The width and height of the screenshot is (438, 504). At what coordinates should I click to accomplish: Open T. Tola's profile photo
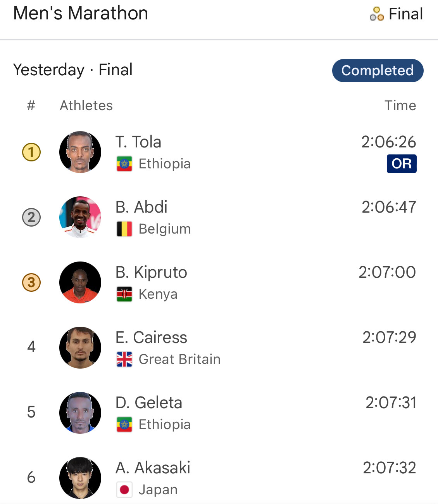[80, 152]
